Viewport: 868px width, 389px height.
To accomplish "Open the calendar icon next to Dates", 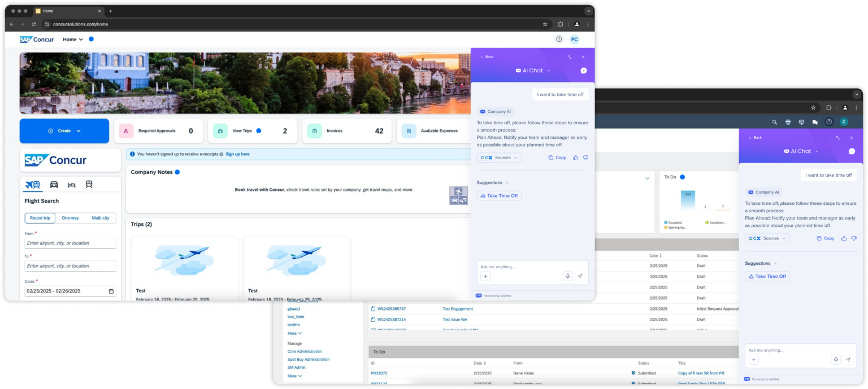I will [111, 290].
